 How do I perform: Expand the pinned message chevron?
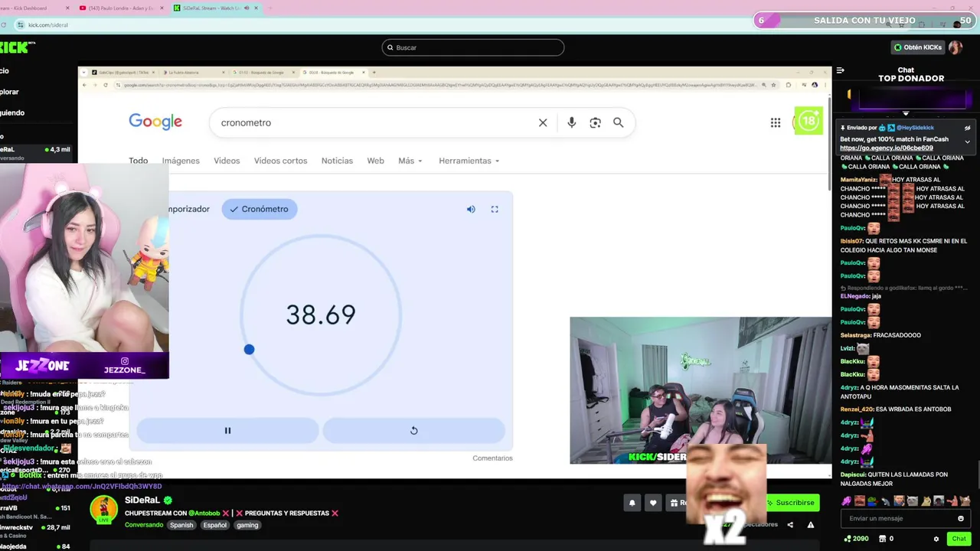click(x=967, y=142)
